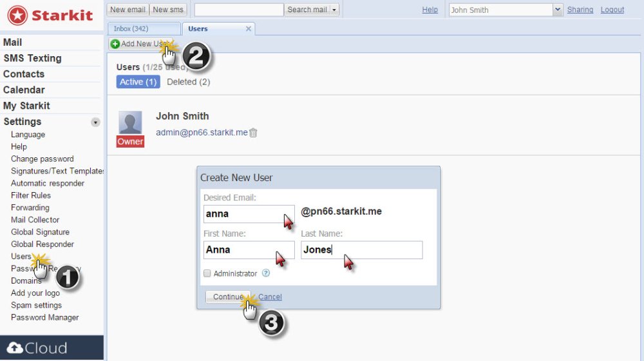Open Calendar in the sidebar
The image size is (644, 361).
pyautogui.click(x=24, y=90)
